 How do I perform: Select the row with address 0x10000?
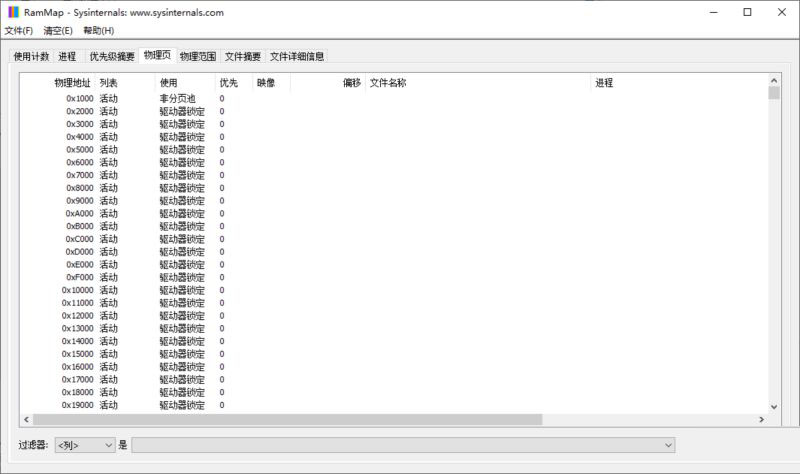tap(394, 290)
